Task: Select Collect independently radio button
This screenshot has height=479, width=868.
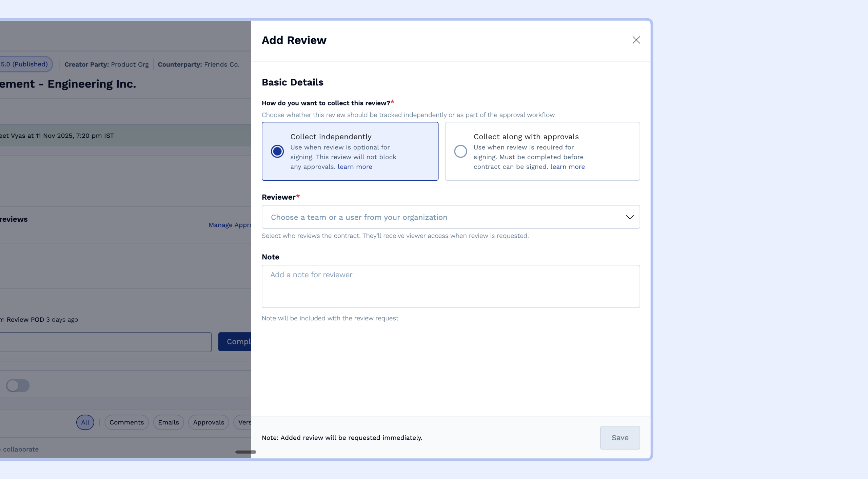Action: [x=277, y=151]
